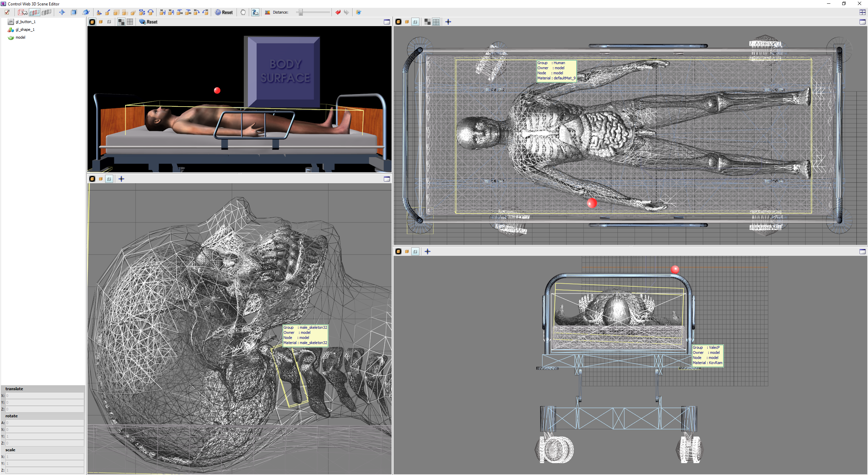
Task: Click the hand pan tool icon
Action: tap(243, 12)
